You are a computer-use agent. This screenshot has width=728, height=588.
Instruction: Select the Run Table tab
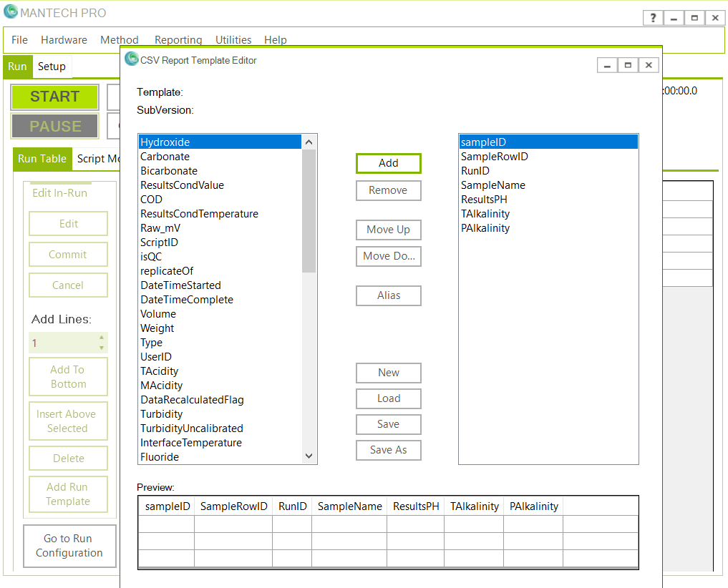[42, 159]
